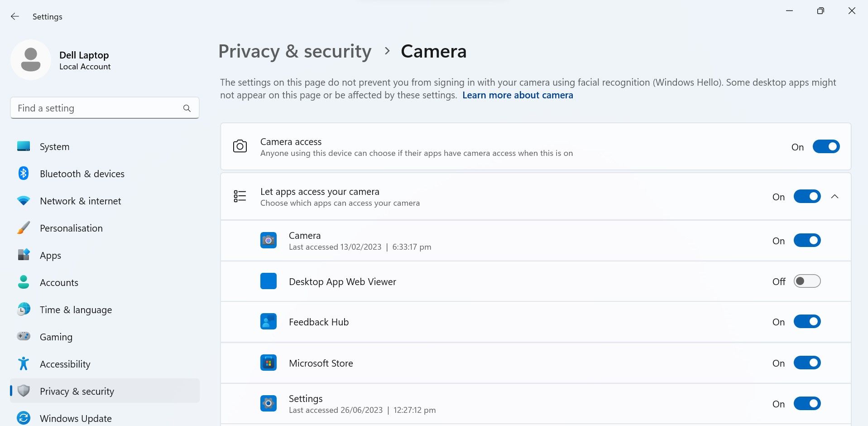Viewport: 868px width, 426px height.
Task: Collapse the Let apps access your camera section
Action: 835,197
